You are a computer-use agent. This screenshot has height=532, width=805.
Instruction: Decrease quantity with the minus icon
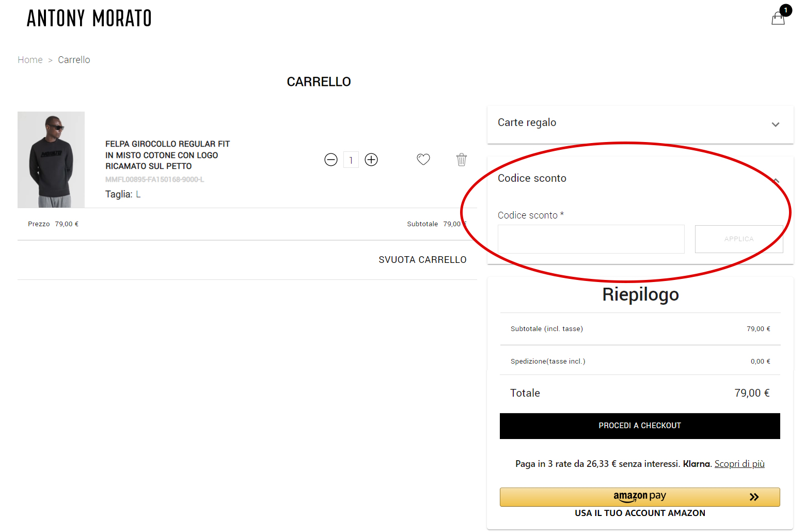tap(331, 160)
